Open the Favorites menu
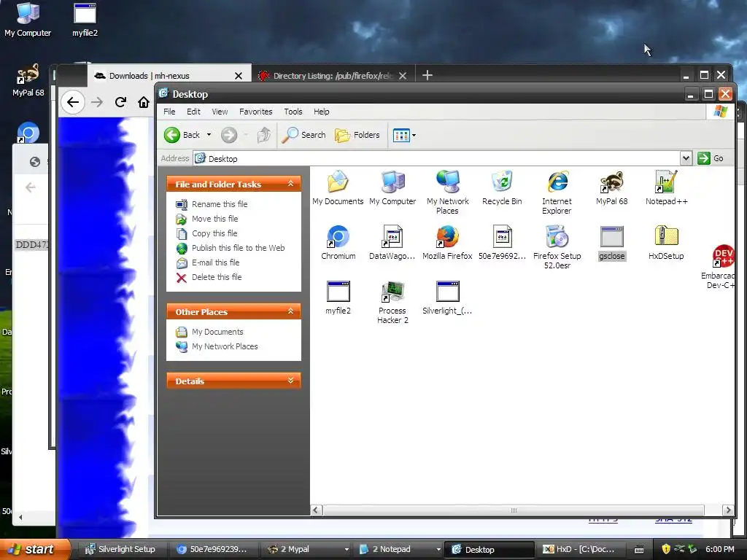 [256, 112]
